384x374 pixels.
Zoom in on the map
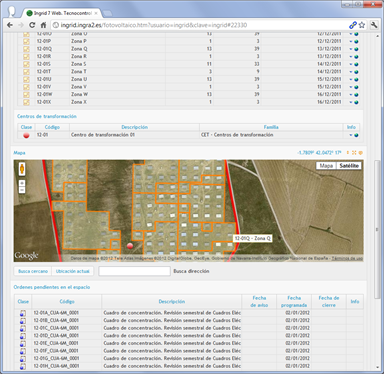tap(22, 183)
